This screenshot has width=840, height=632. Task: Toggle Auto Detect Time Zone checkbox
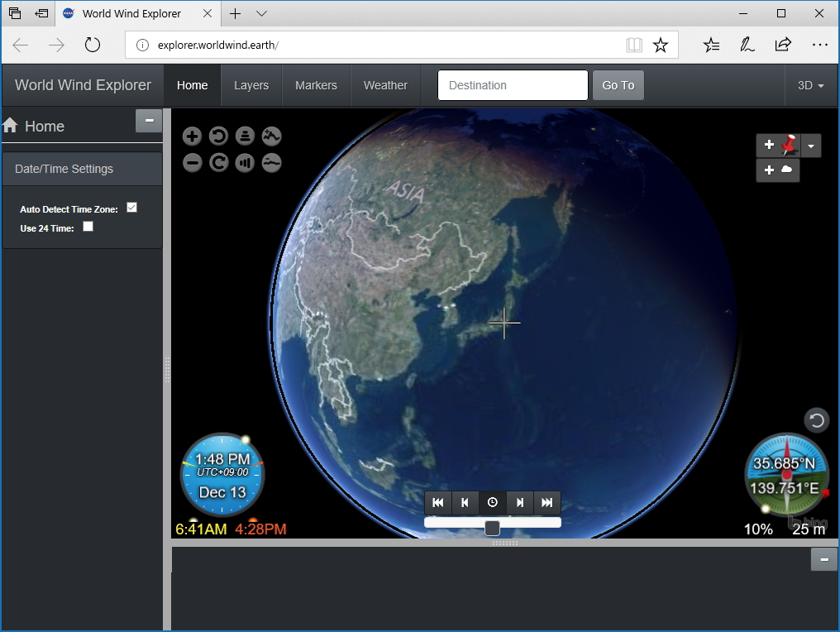click(x=131, y=208)
